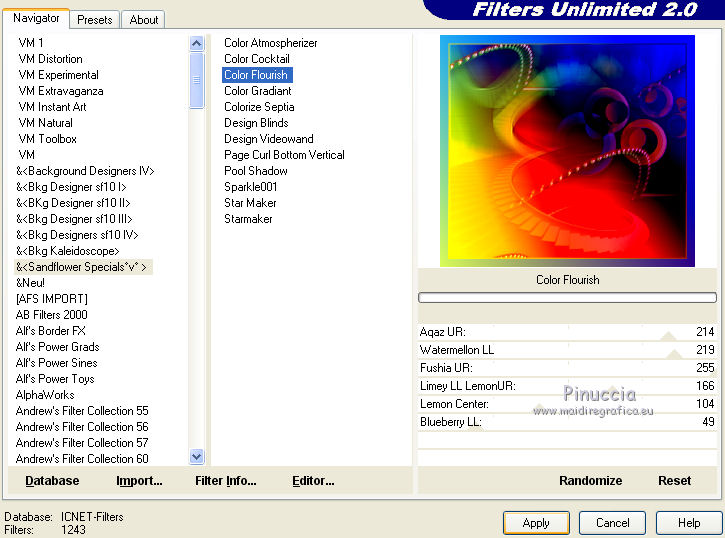The height and width of the screenshot is (538, 725).
Task: Select &<BKg Designer sf10 II> category
Action: pos(73,203)
